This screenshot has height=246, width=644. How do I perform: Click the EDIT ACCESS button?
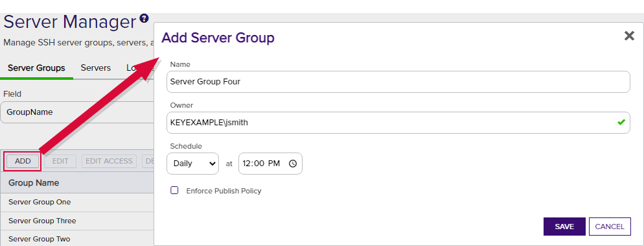(x=109, y=161)
